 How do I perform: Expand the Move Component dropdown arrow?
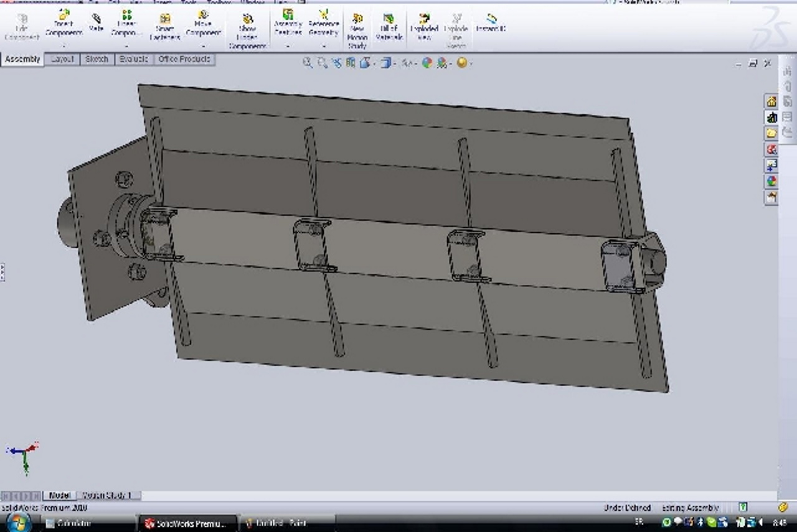[x=203, y=46]
